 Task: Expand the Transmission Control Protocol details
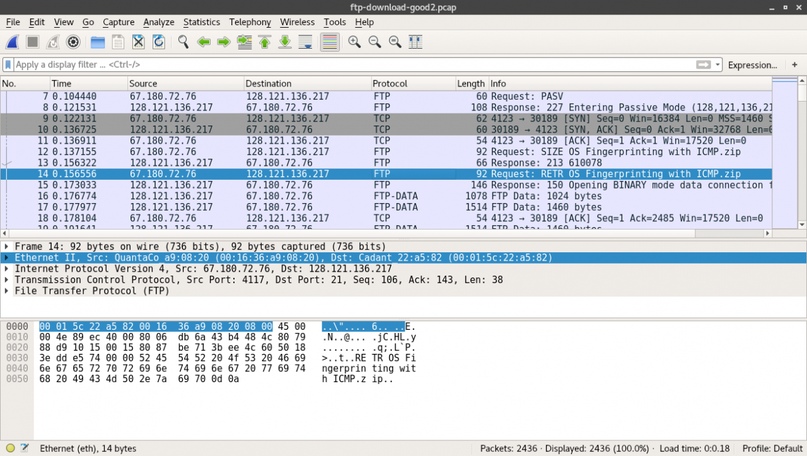7,281
